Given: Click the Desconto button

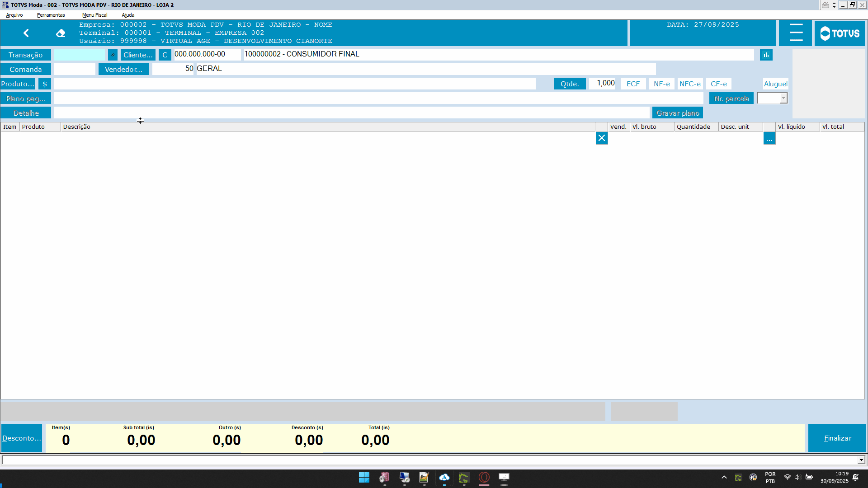Looking at the screenshot, I should (21, 438).
